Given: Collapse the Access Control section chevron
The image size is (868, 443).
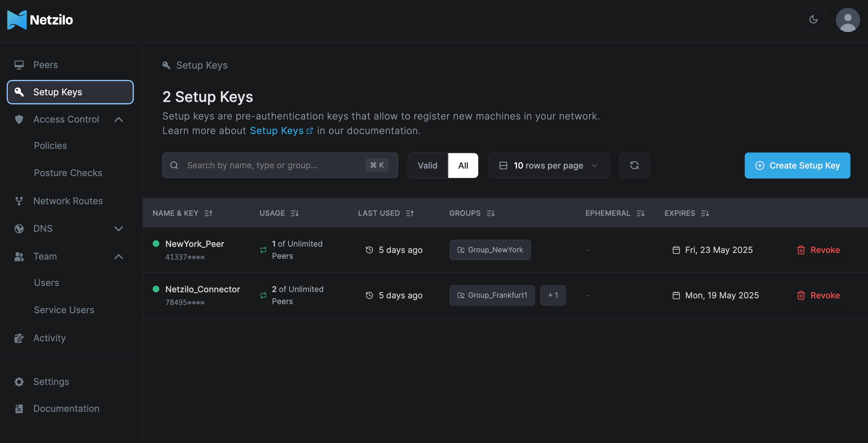Looking at the screenshot, I should point(119,120).
